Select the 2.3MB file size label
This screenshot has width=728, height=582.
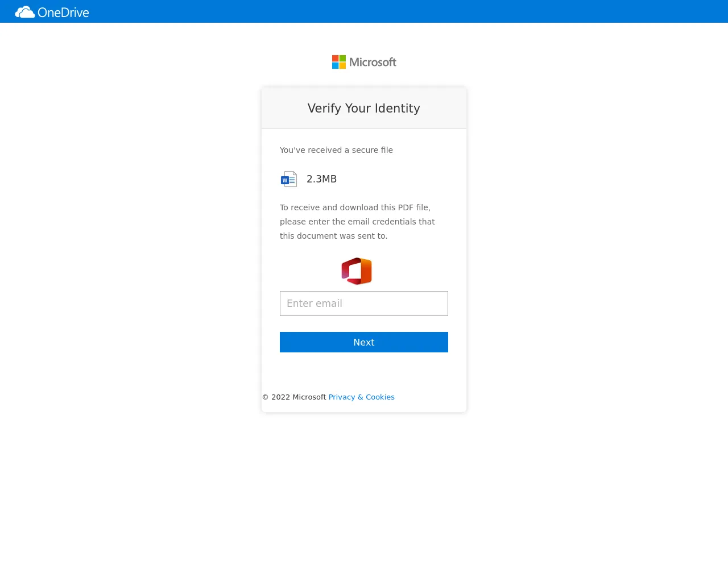click(x=321, y=179)
